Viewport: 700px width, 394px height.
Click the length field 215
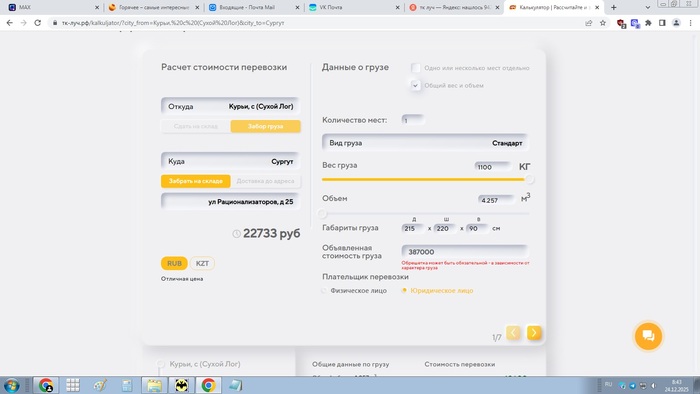pos(413,228)
